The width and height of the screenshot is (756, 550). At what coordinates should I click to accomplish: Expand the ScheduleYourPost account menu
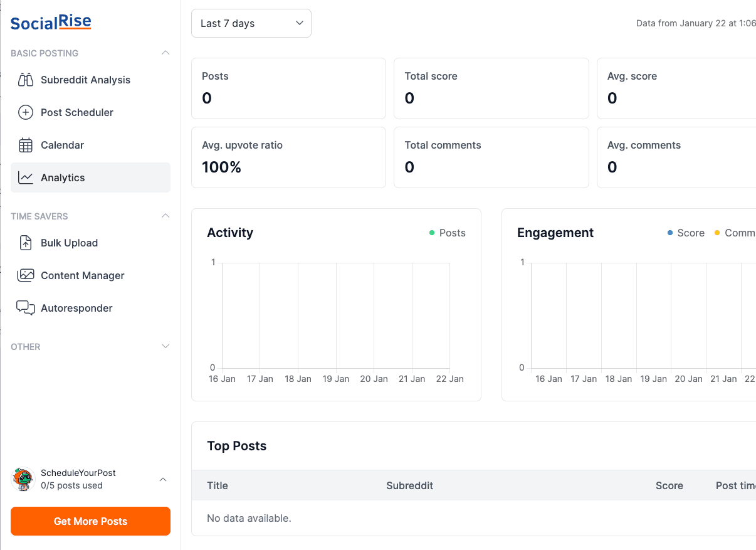(x=163, y=480)
